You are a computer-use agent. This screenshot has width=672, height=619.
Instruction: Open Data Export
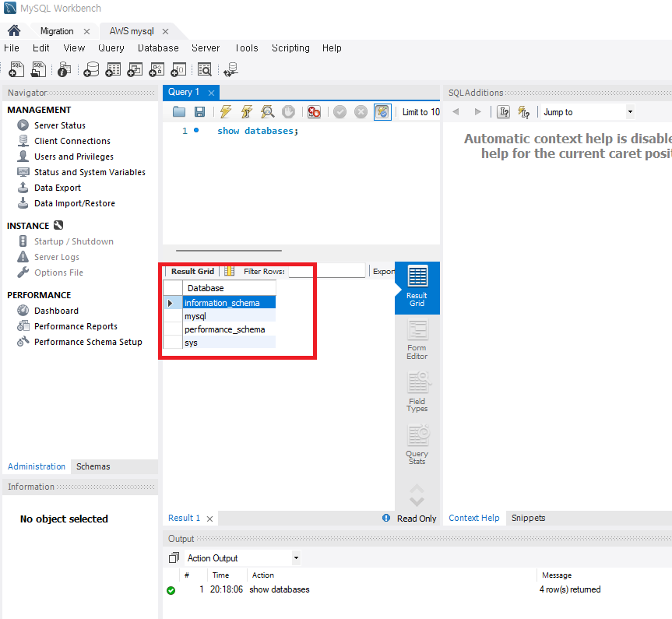pyautogui.click(x=58, y=188)
